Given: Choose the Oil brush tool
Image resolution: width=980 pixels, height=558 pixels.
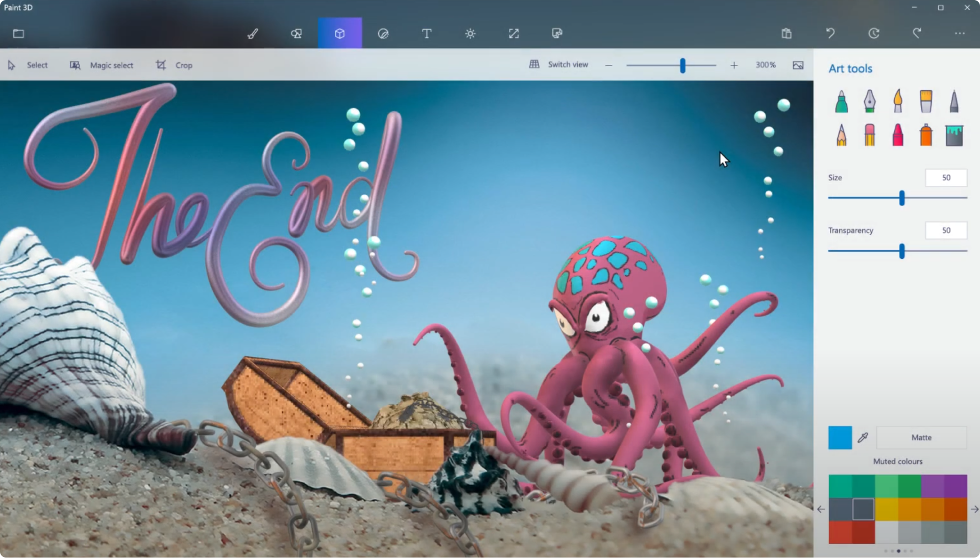Looking at the screenshot, I should 897,102.
